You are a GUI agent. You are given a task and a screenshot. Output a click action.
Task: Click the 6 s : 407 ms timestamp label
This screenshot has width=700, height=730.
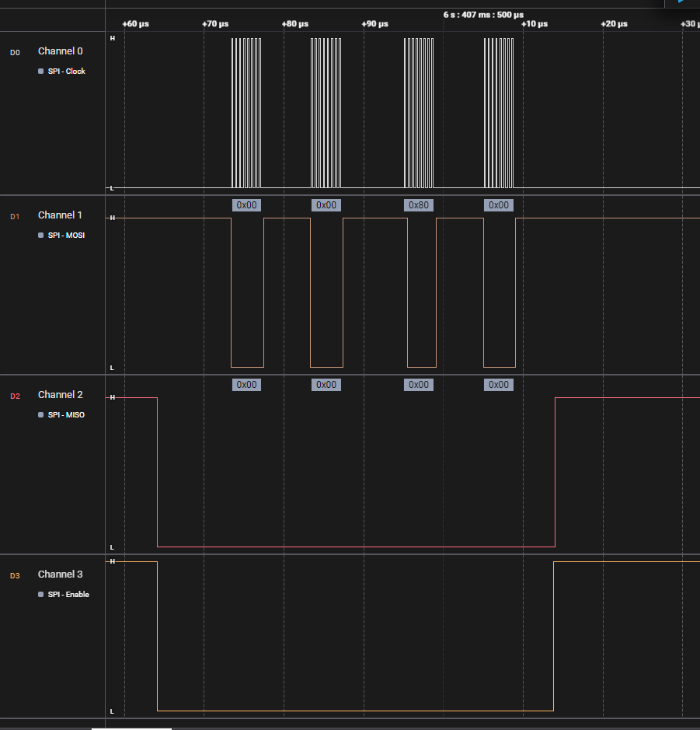(x=483, y=14)
